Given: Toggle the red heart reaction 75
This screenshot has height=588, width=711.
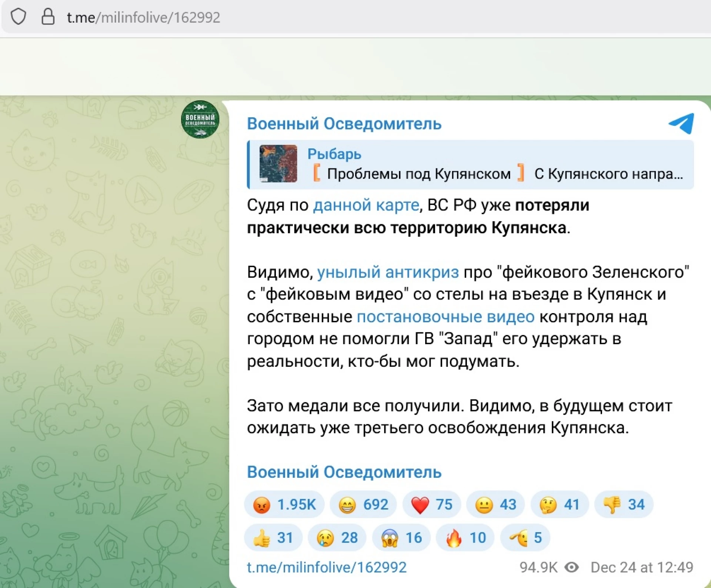Looking at the screenshot, I should pyautogui.click(x=431, y=504).
